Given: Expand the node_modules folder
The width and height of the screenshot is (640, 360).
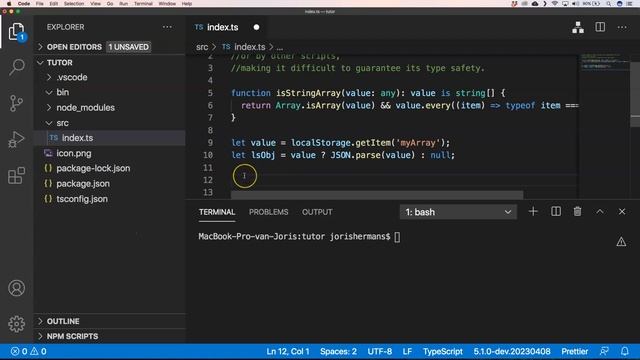Looking at the screenshot, I should 85,108.
